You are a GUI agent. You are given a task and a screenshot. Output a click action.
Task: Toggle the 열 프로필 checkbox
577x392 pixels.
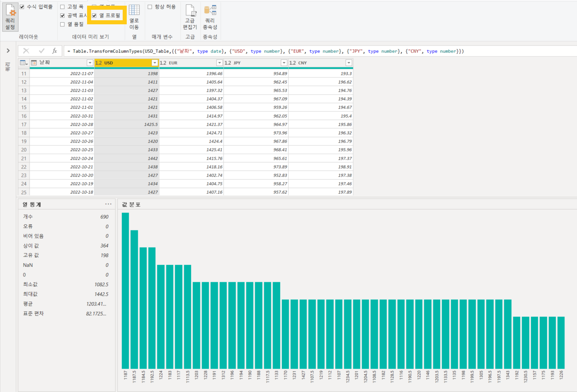(94, 15)
